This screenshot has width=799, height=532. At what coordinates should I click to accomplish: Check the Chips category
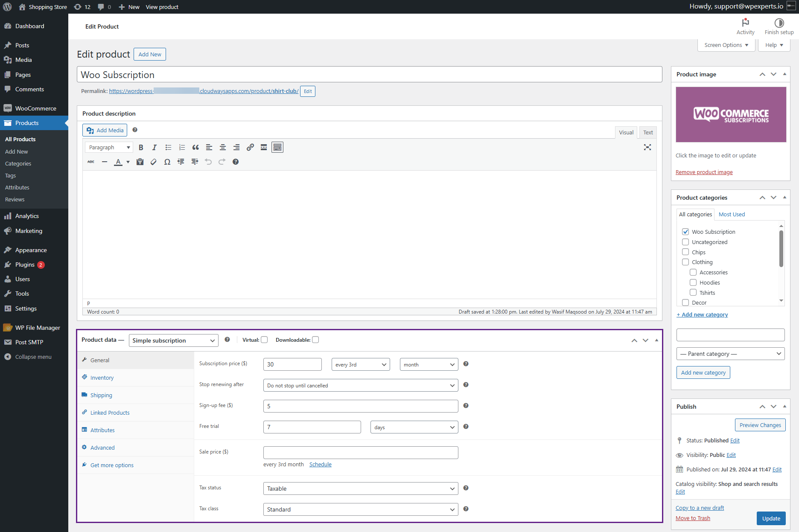pos(685,252)
